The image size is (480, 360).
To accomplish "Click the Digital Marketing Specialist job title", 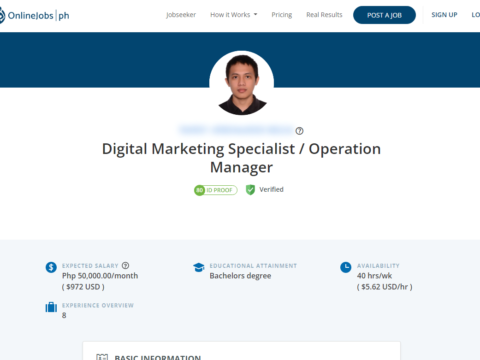I will click(x=241, y=158).
